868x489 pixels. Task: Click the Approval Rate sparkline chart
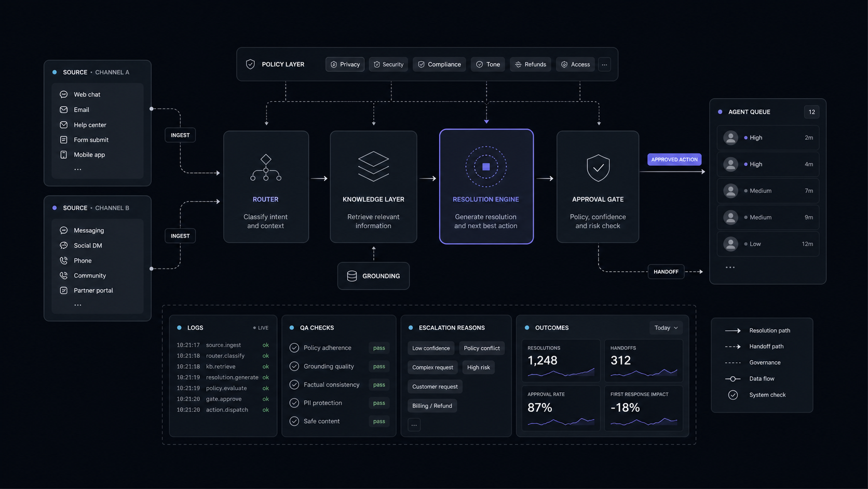point(561,421)
